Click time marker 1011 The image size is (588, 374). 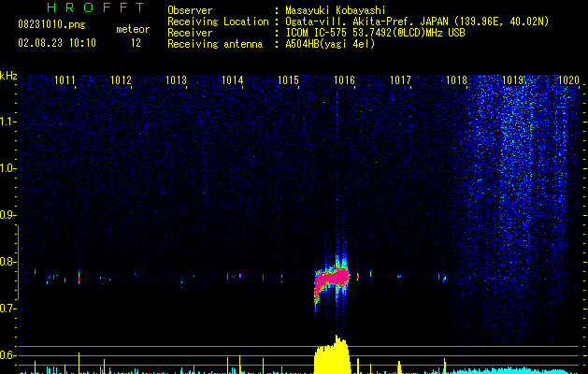(65, 80)
